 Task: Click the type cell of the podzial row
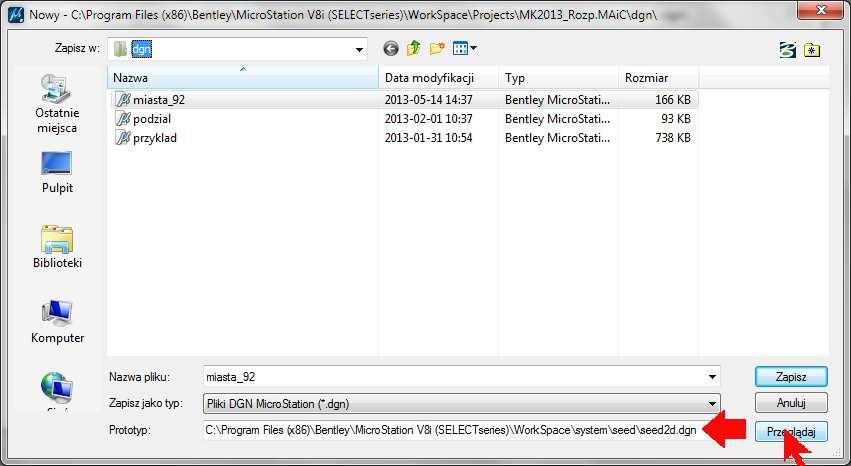click(x=557, y=119)
